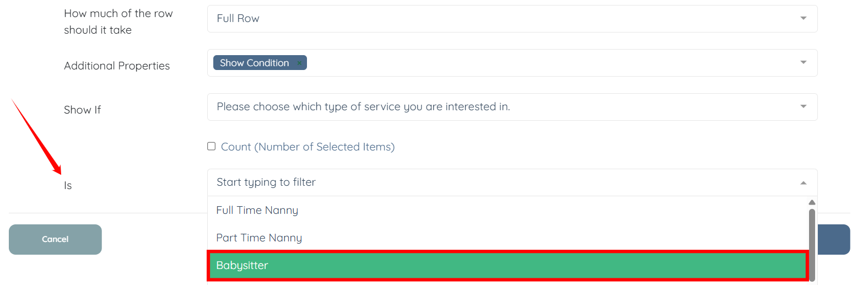Click the caret arrow on the Full Row field
Image resolution: width=868 pixels, height=285 pixels.
click(804, 19)
